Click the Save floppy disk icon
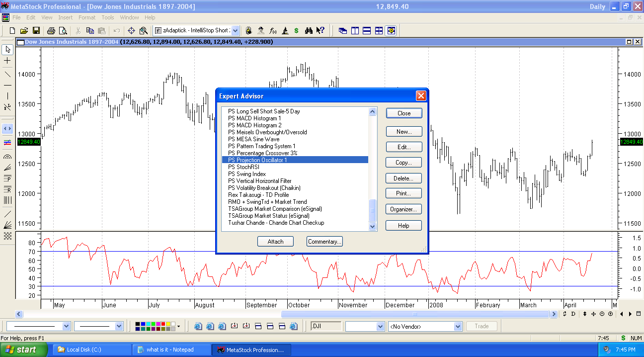 click(x=36, y=30)
